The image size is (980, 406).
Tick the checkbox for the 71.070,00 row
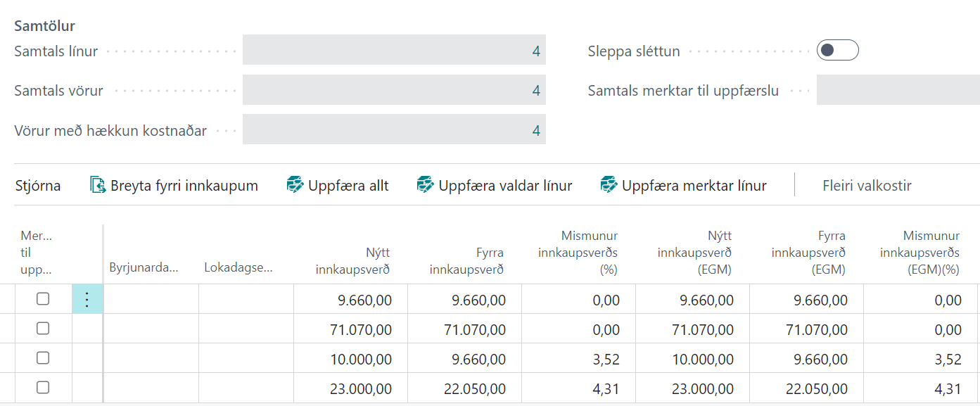click(x=43, y=329)
